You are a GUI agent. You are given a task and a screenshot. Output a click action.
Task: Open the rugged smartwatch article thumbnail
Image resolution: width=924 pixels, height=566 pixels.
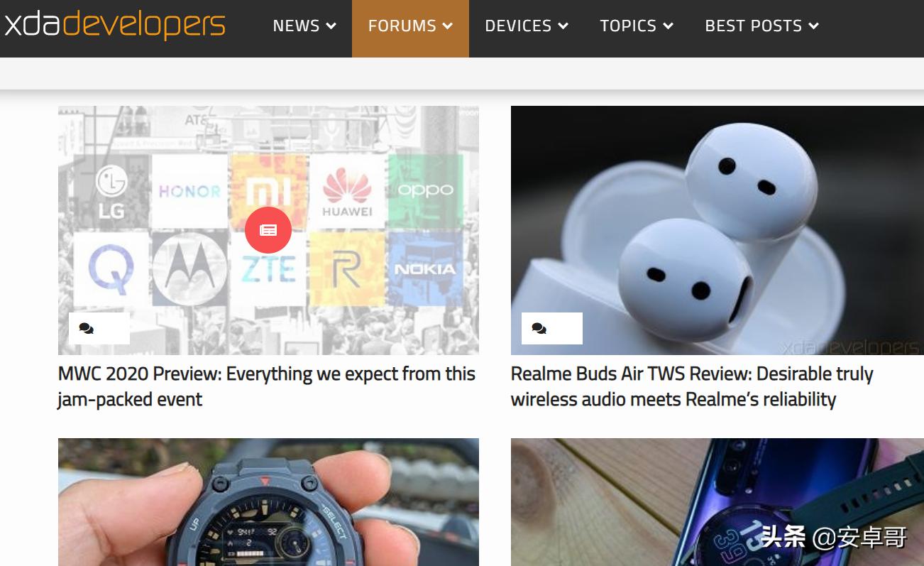point(268,502)
